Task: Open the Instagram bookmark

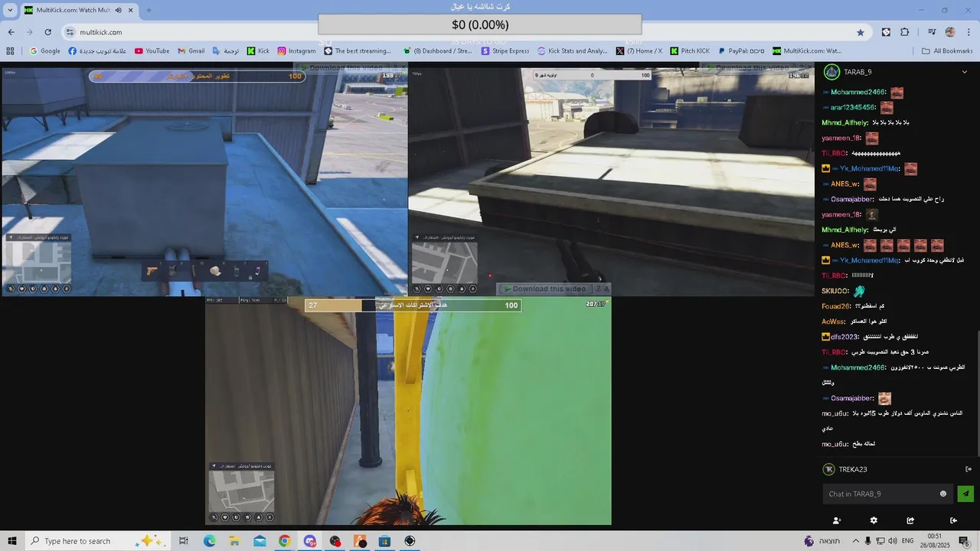Action: [296, 51]
